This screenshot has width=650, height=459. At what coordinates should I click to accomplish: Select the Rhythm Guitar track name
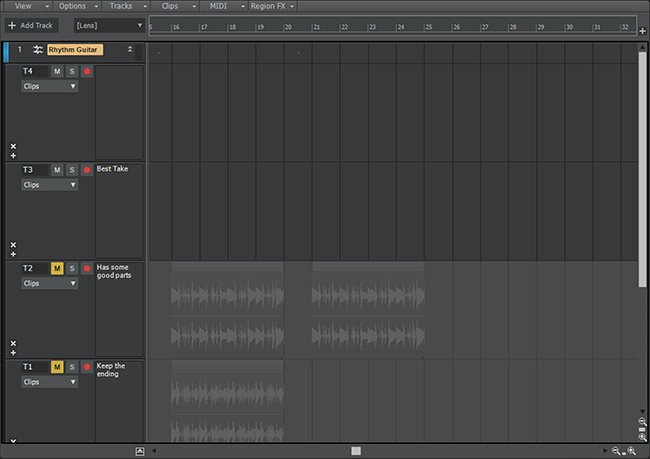tap(75, 50)
